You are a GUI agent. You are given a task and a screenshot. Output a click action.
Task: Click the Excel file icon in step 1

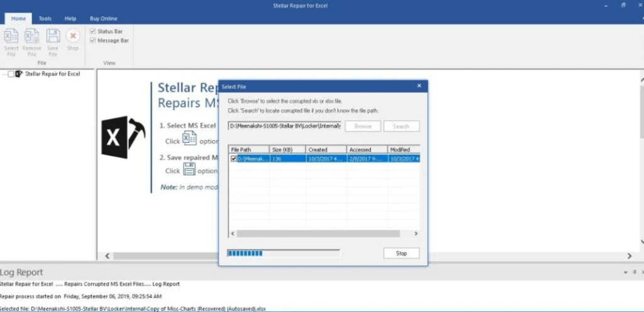pos(189,138)
